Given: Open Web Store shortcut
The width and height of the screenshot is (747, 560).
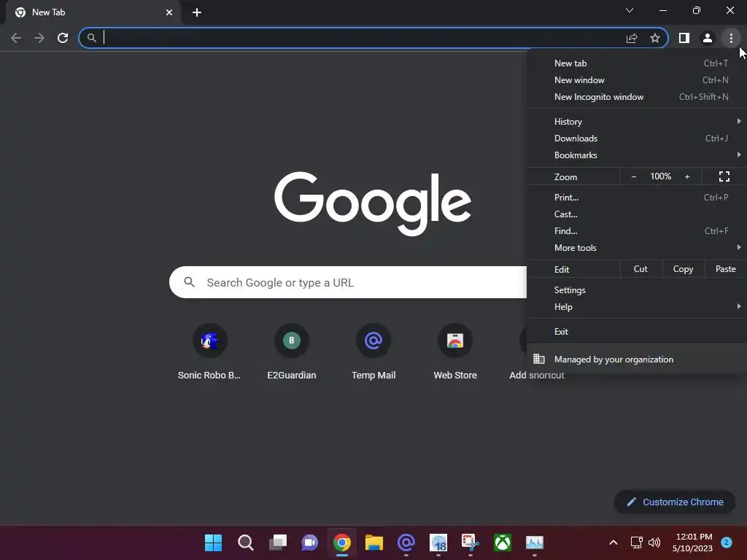Looking at the screenshot, I should (x=455, y=352).
